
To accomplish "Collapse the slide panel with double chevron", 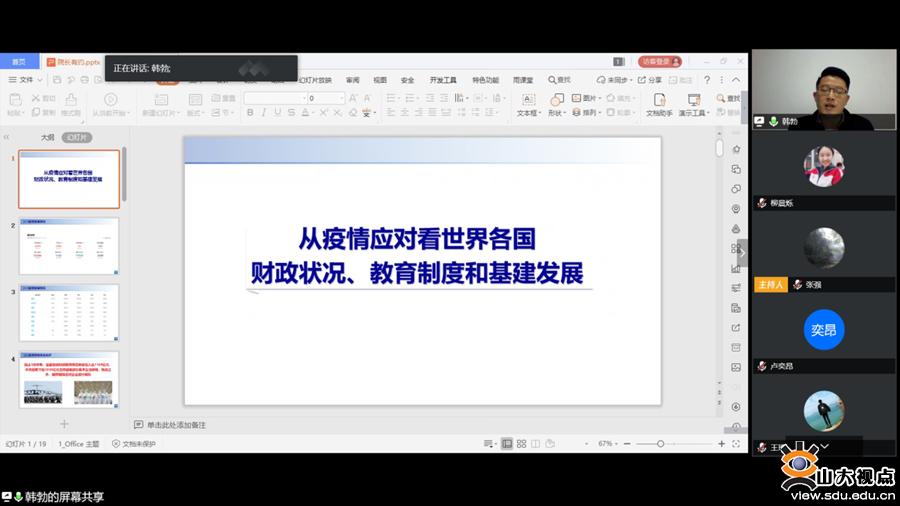I will click(x=7, y=137).
